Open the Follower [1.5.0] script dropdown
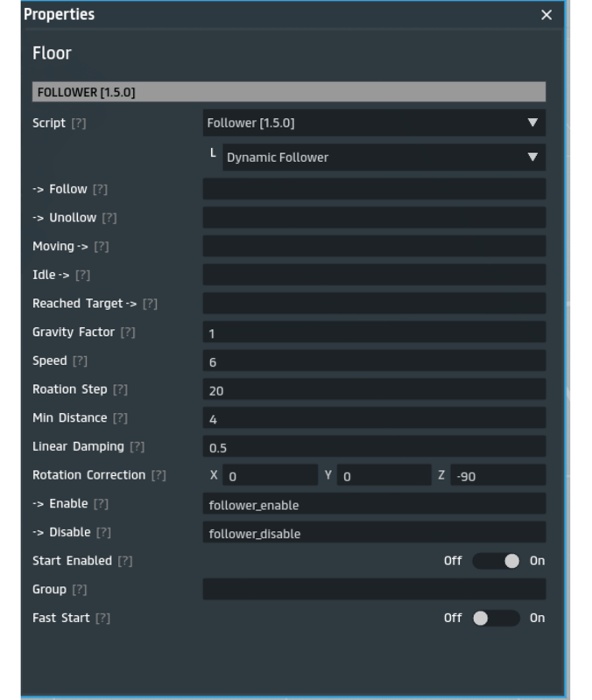 374,123
